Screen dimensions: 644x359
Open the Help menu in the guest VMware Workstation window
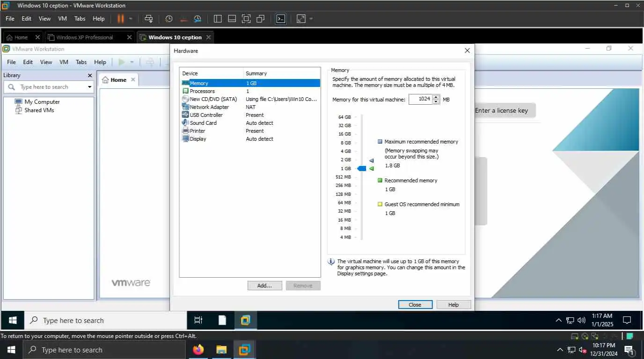100,62
